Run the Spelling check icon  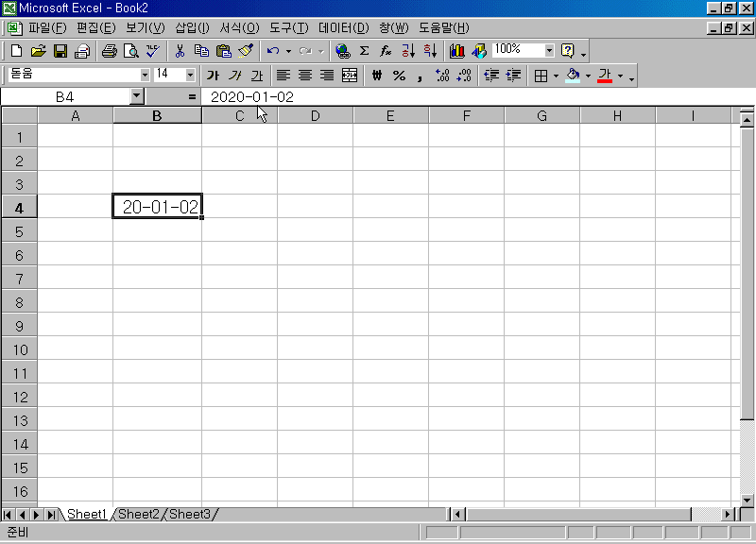[153, 51]
